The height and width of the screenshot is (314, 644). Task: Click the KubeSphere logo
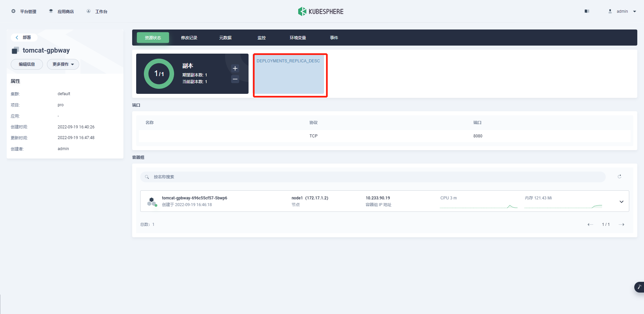pos(321,11)
